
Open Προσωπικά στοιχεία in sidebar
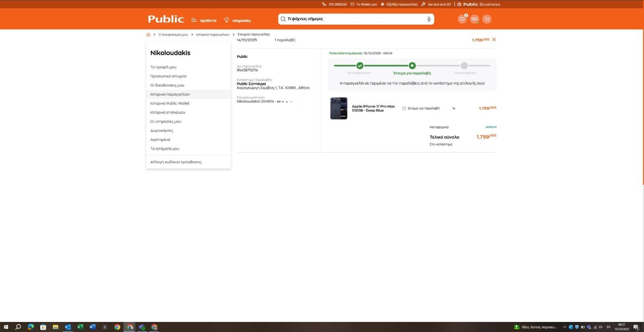coord(168,76)
